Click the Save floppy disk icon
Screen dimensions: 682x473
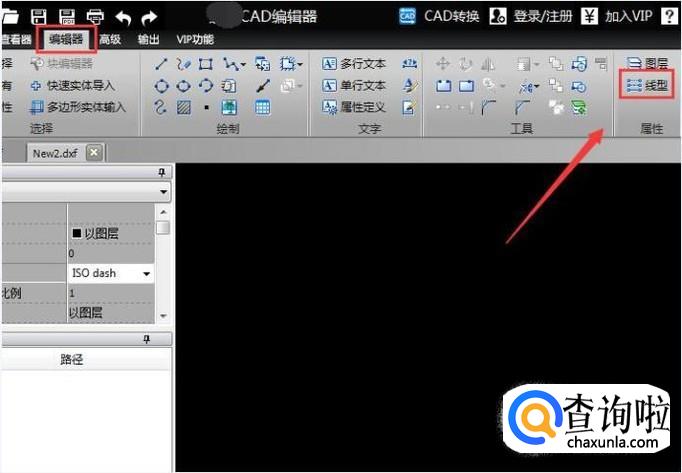(39, 17)
